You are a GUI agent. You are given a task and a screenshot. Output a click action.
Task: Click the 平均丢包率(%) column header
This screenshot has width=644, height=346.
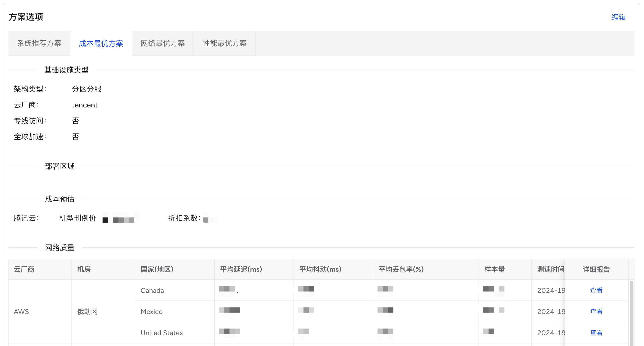click(401, 269)
